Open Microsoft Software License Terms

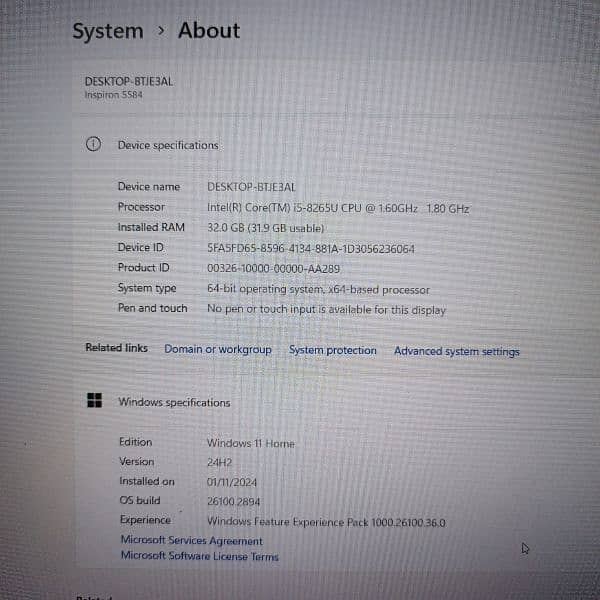click(199, 556)
